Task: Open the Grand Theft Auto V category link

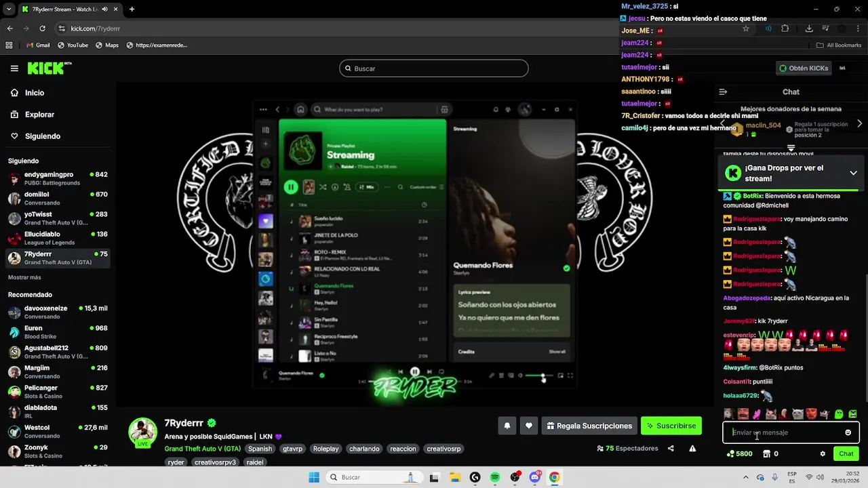Action: pyautogui.click(x=203, y=449)
